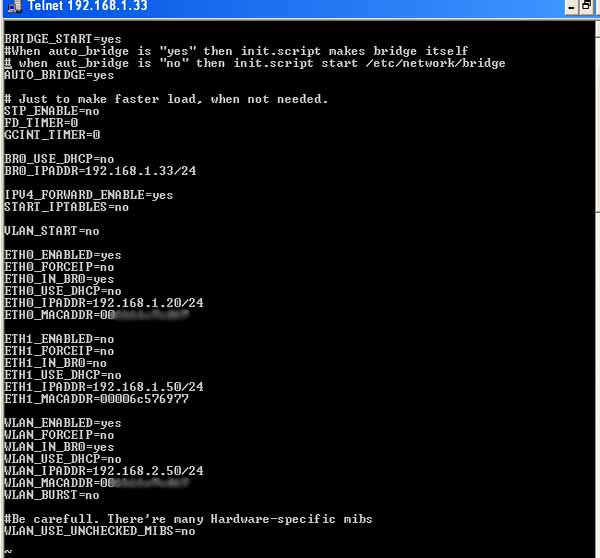Click the WLAN_ENABLED=yes line
Screen dimensions: 600x558
63,423
